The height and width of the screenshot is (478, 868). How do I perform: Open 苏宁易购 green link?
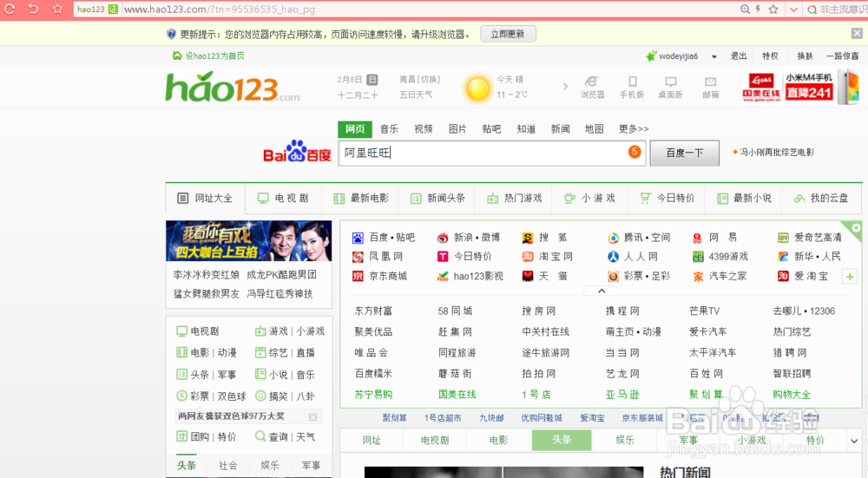373,395
